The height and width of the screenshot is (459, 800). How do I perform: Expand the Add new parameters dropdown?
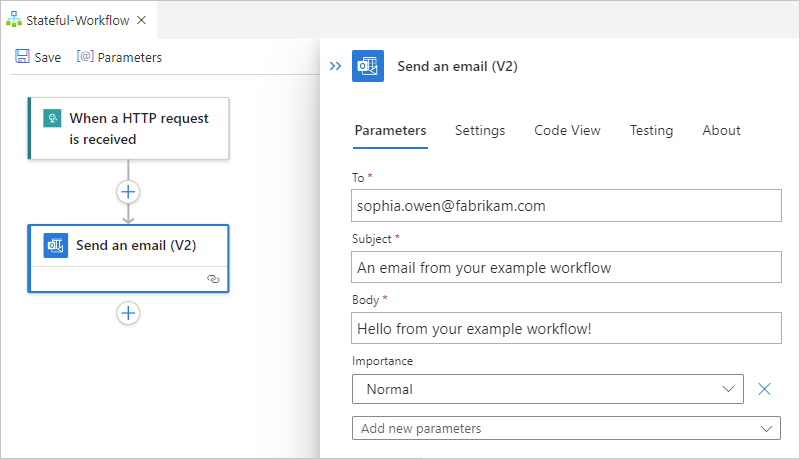(566, 428)
